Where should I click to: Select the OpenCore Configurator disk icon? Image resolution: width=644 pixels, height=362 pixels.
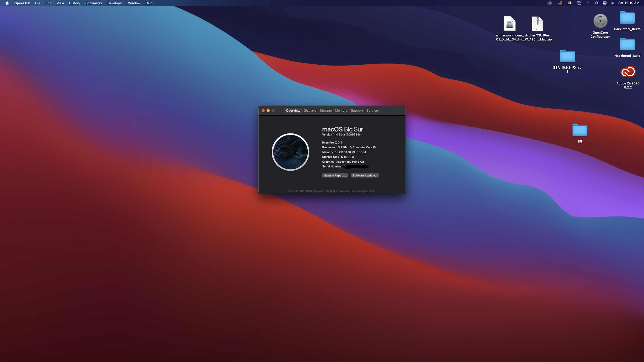point(600,21)
